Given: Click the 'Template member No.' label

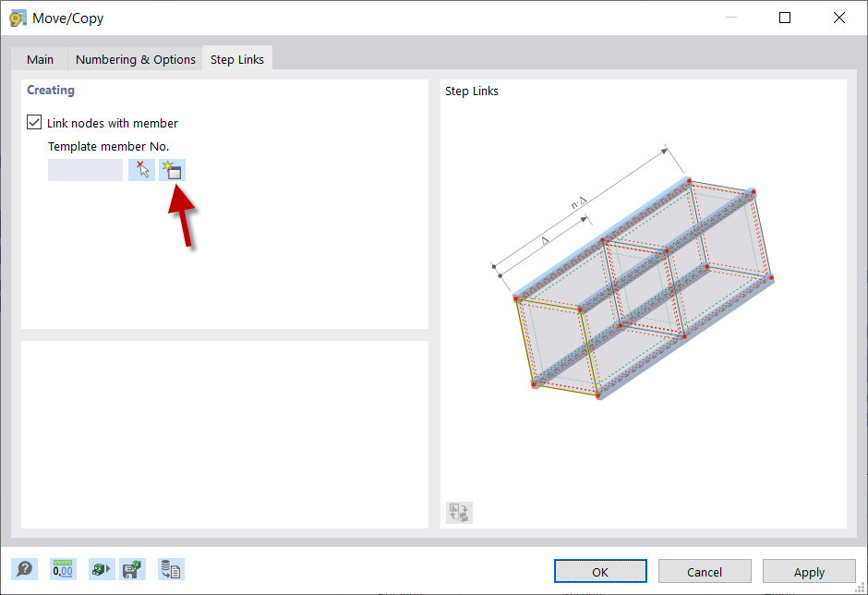Looking at the screenshot, I should [x=109, y=146].
